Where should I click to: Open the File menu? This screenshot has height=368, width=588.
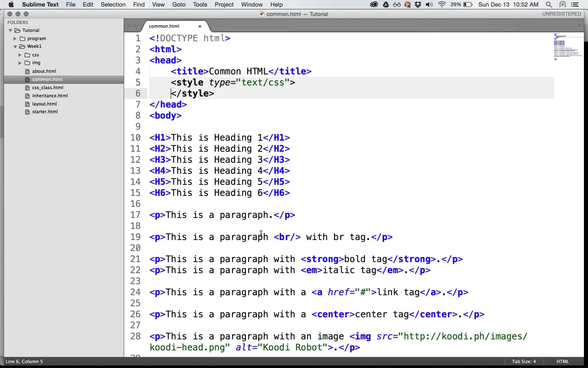click(71, 4)
